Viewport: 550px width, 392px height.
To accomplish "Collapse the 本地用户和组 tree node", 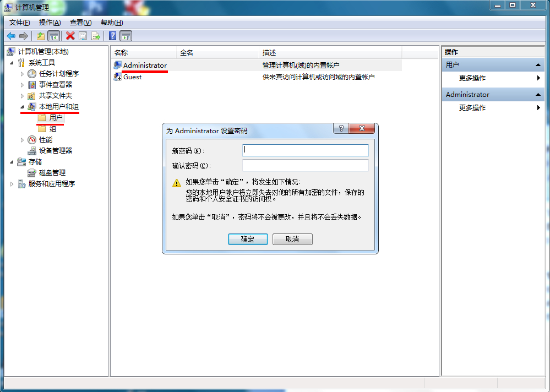I will (22, 107).
